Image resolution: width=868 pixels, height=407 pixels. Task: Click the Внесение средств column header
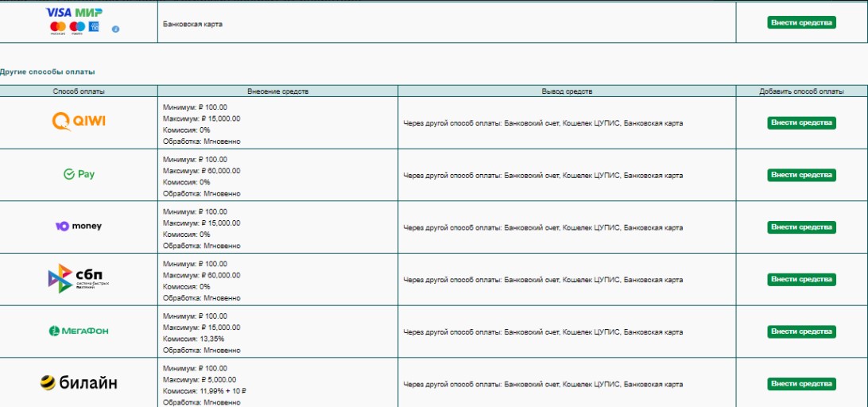point(278,91)
